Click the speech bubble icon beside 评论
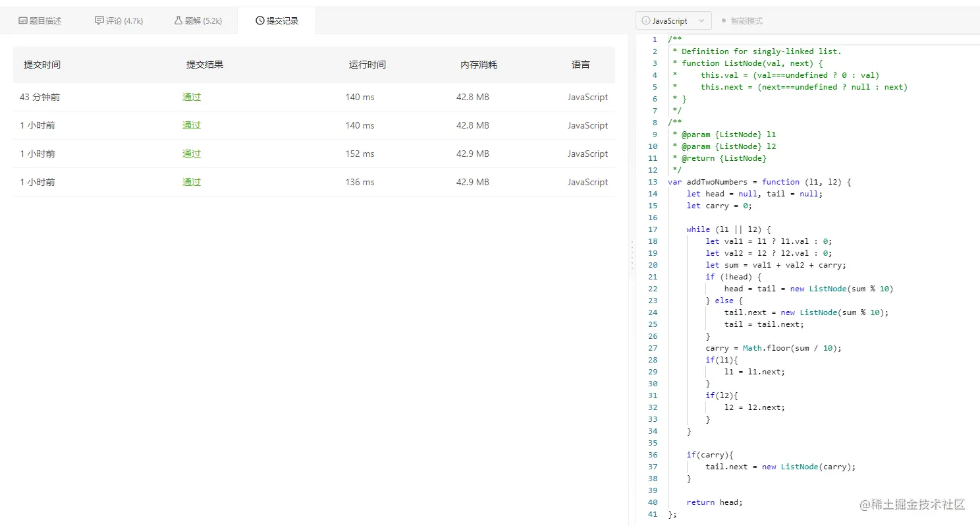 click(99, 21)
